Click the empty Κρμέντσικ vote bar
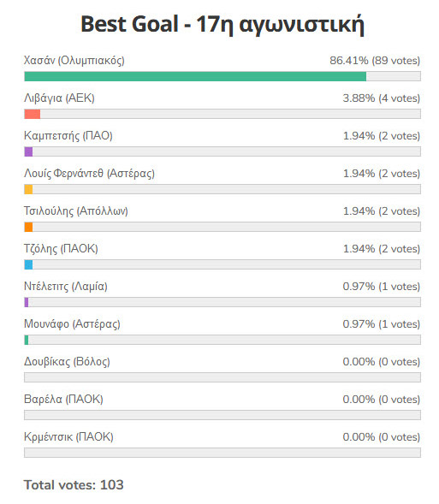Image resolution: width=439 pixels, height=504 pixels. pos(222,453)
